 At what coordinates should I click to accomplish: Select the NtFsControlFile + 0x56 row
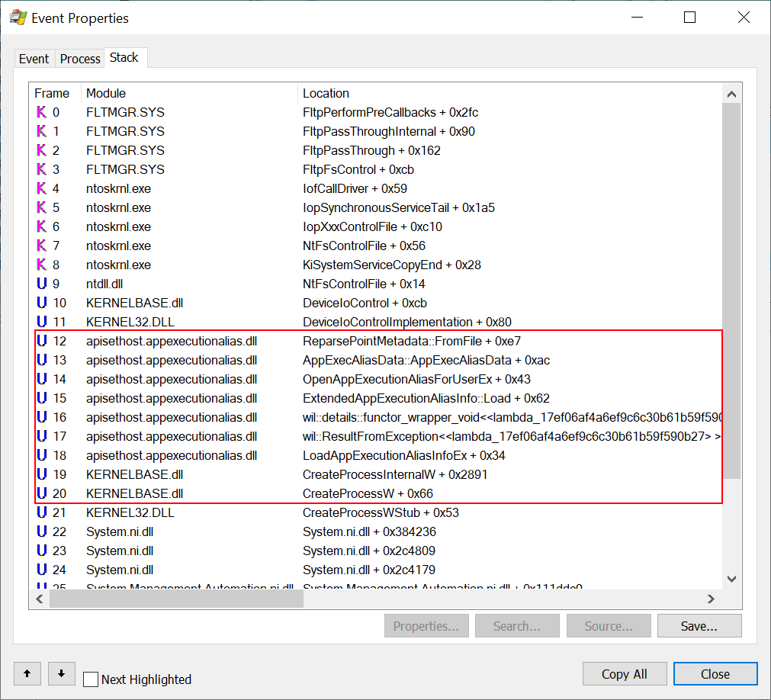(376, 246)
